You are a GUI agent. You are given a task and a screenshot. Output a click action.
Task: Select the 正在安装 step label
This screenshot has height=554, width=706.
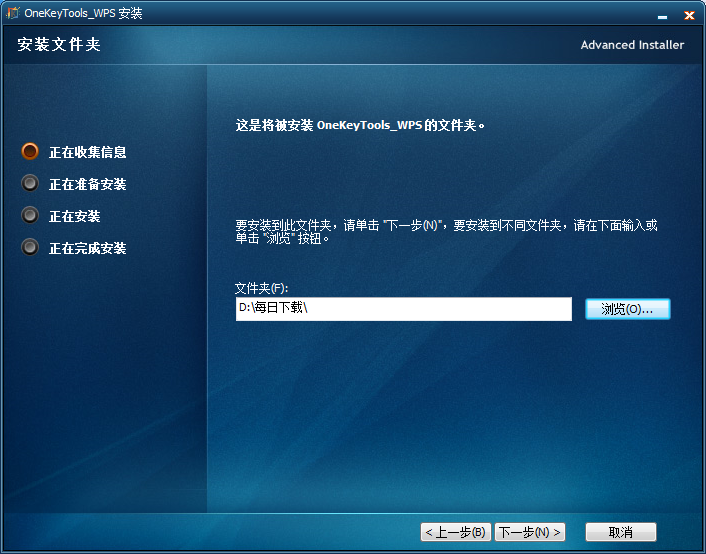(x=74, y=217)
